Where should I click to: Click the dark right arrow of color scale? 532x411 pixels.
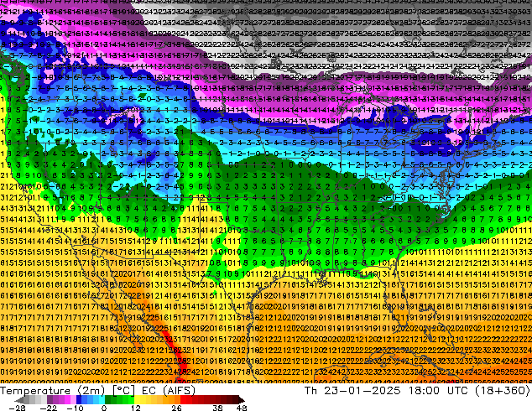tap(242, 400)
